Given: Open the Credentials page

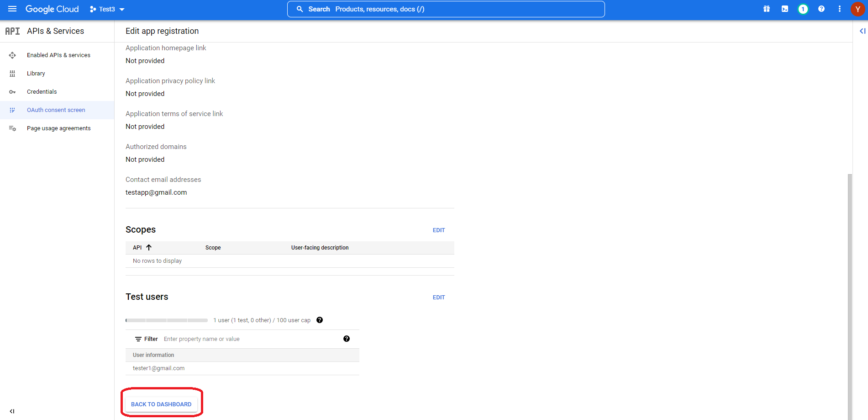Looking at the screenshot, I should (42, 92).
